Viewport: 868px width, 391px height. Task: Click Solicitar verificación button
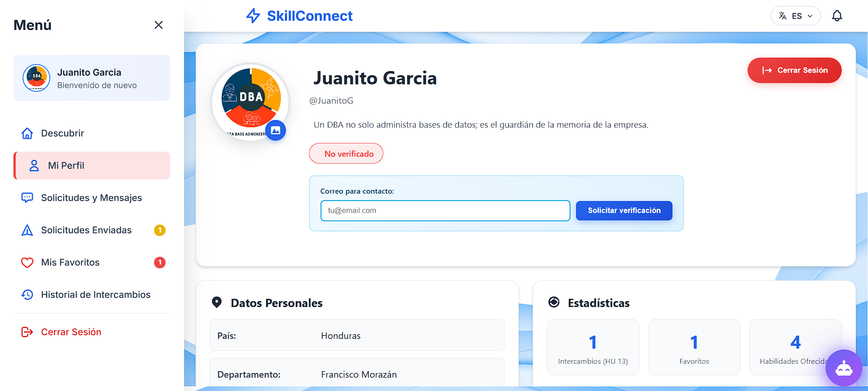(624, 211)
